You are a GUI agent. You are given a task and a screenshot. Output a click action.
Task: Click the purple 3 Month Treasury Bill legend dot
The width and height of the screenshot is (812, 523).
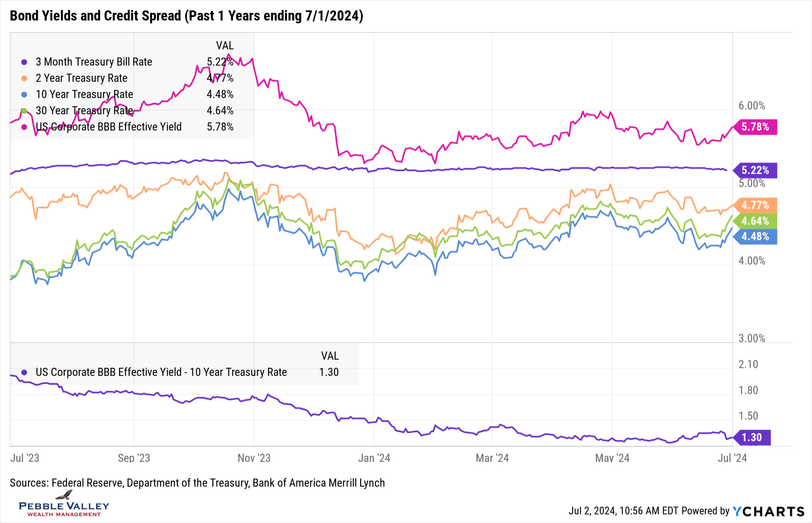click(24, 62)
